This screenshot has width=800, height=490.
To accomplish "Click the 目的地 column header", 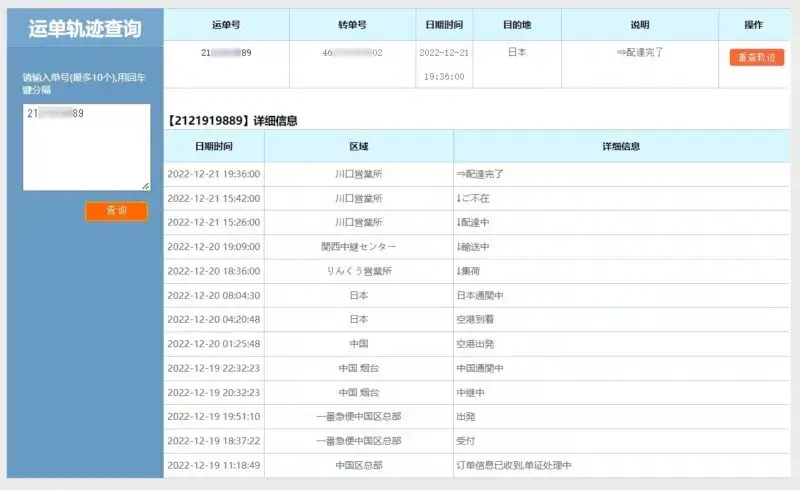I will [x=517, y=25].
